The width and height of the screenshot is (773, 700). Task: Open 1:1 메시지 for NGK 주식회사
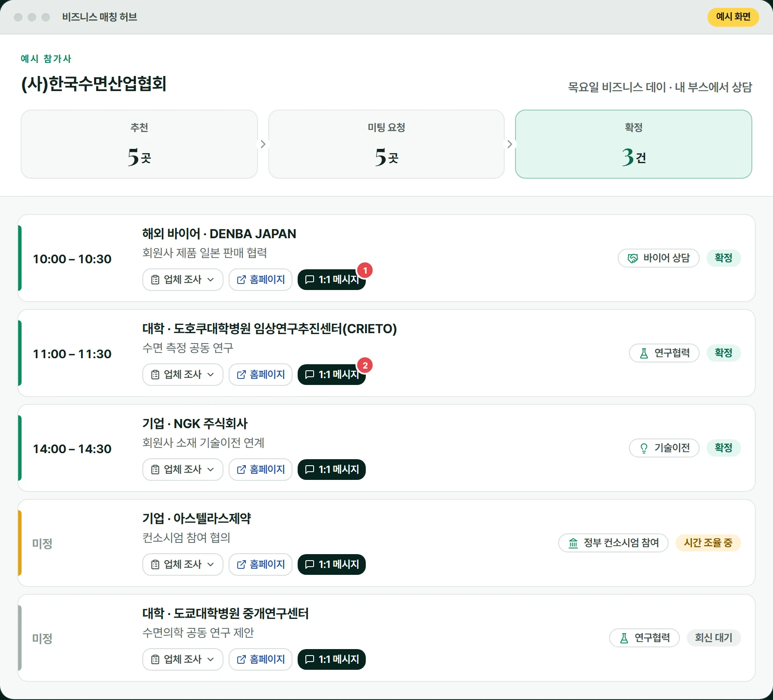(331, 470)
